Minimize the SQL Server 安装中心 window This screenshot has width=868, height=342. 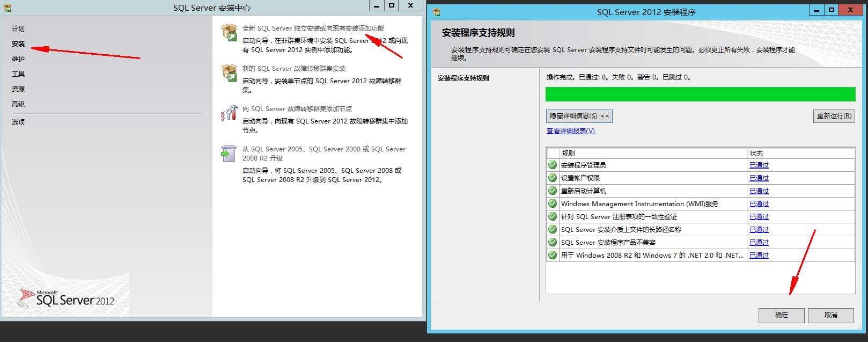click(x=377, y=5)
